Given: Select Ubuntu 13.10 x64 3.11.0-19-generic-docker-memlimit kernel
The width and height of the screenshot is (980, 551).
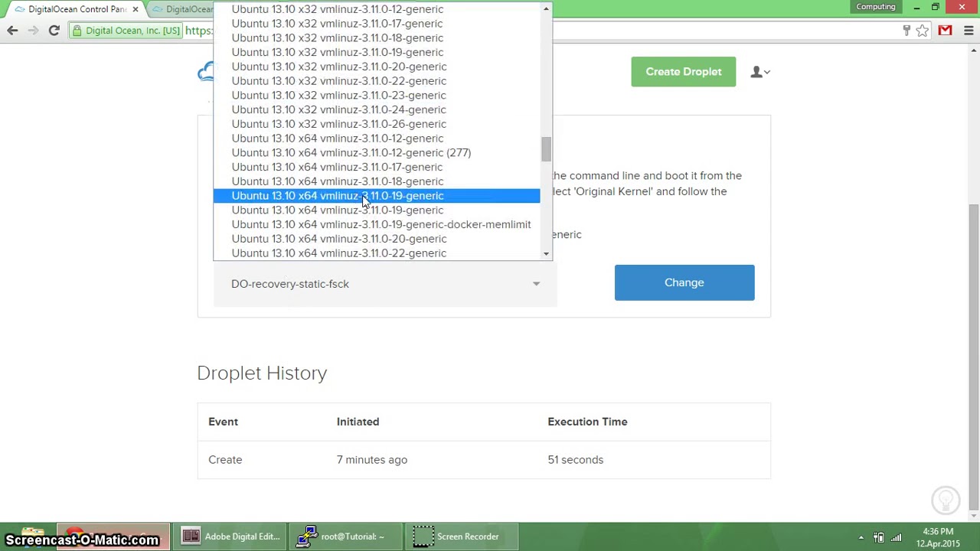Looking at the screenshot, I should tap(381, 224).
